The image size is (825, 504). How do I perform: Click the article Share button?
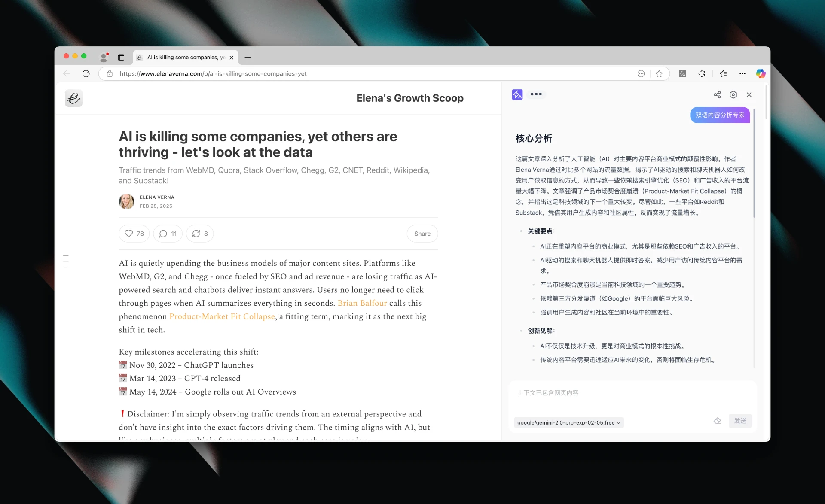click(422, 234)
